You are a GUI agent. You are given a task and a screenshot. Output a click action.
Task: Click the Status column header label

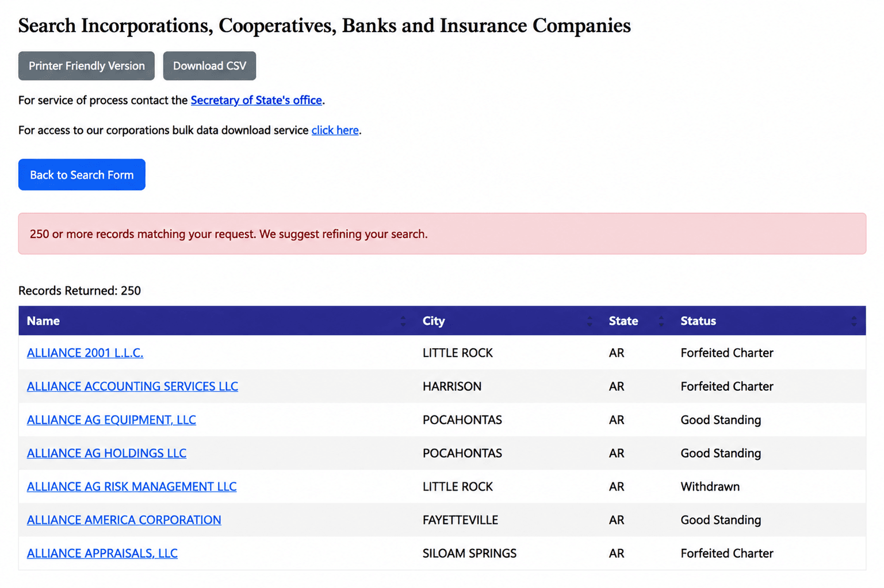tap(698, 321)
